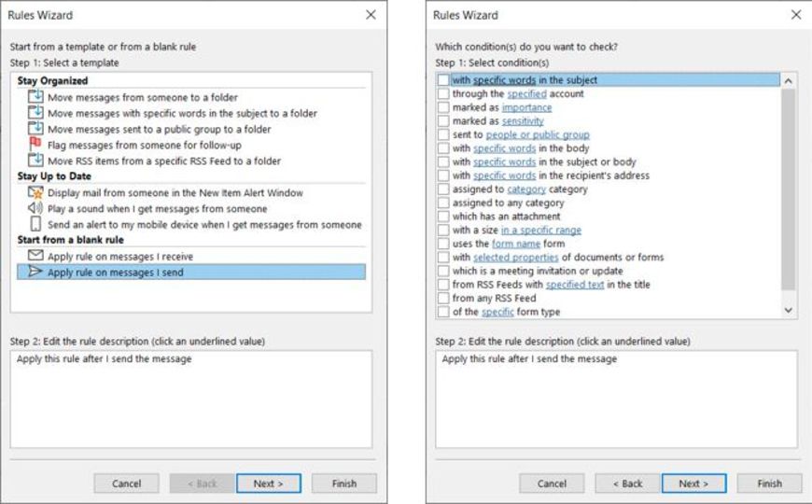The width and height of the screenshot is (812, 504).
Task: Check 'from RSS Feeds with specified text in the title'
Action: pyautogui.click(x=443, y=284)
